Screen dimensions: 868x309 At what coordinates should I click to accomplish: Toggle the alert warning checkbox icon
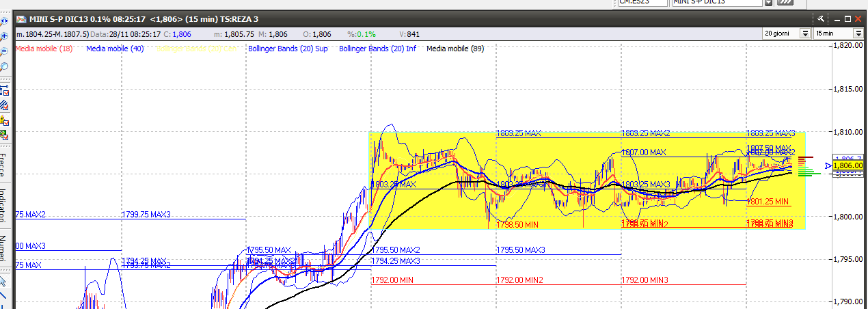click(x=4, y=120)
